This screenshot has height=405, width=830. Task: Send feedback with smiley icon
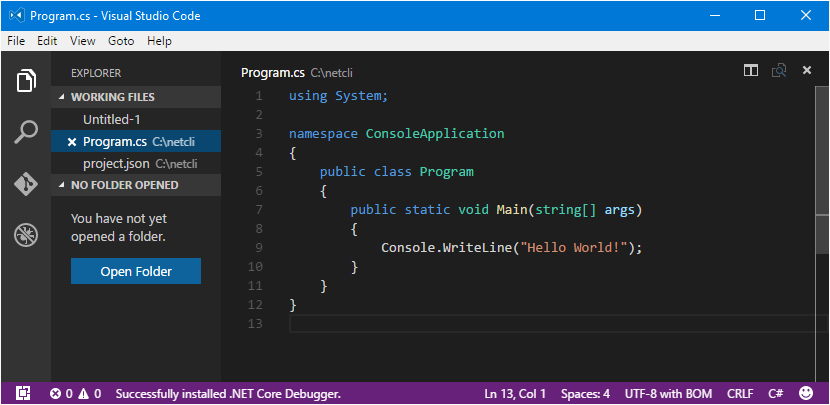806,393
